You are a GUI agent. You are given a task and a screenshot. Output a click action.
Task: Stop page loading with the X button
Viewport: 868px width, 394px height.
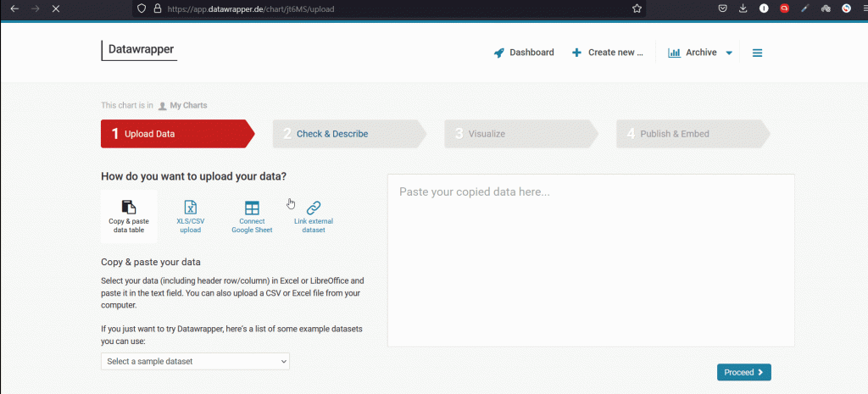[x=55, y=8]
